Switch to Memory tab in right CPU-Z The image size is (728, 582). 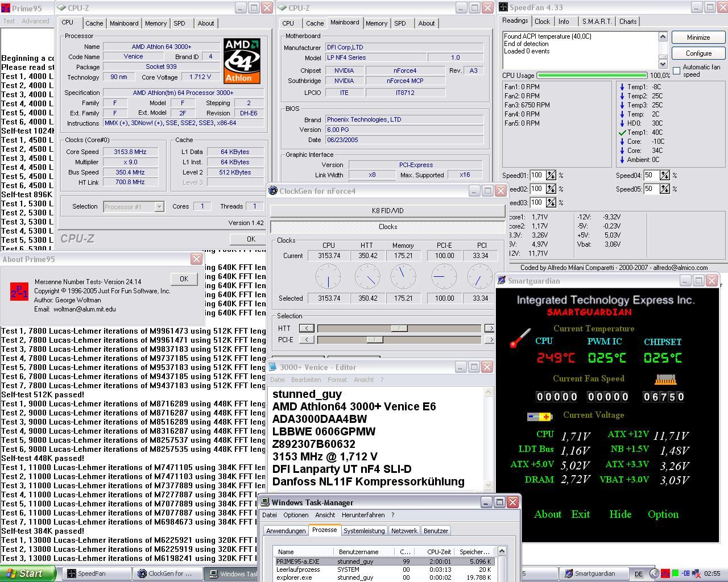click(376, 23)
